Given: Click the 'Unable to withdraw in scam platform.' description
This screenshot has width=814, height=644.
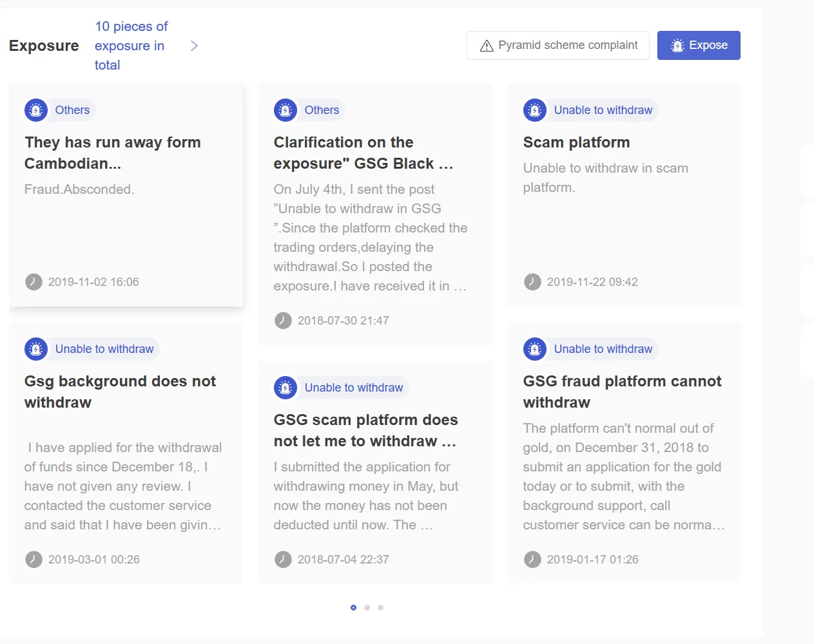Looking at the screenshot, I should coord(606,178).
